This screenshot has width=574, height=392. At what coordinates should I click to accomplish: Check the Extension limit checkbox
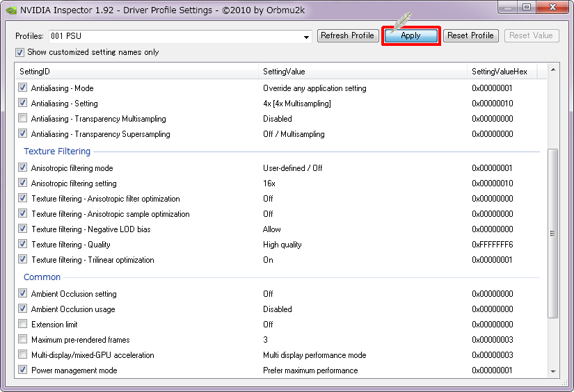point(23,324)
